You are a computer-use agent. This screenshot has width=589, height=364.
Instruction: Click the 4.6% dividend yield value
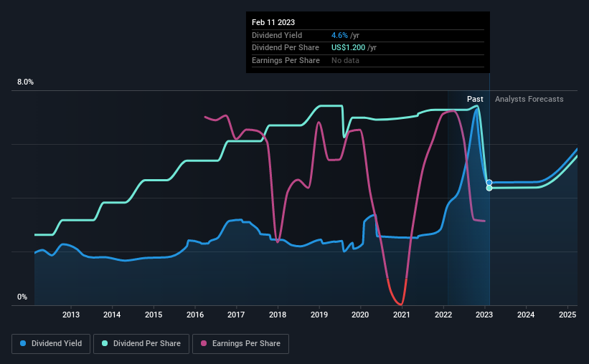click(x=339, y=35)
